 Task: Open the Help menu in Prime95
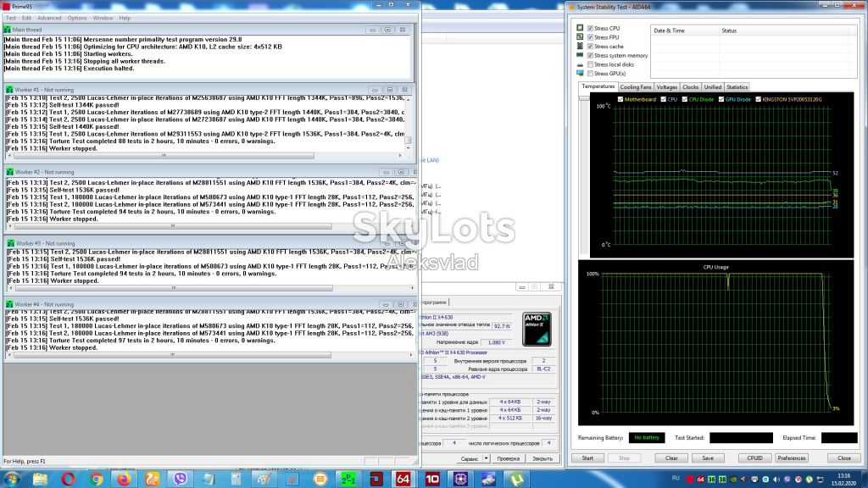coord(125,19)
